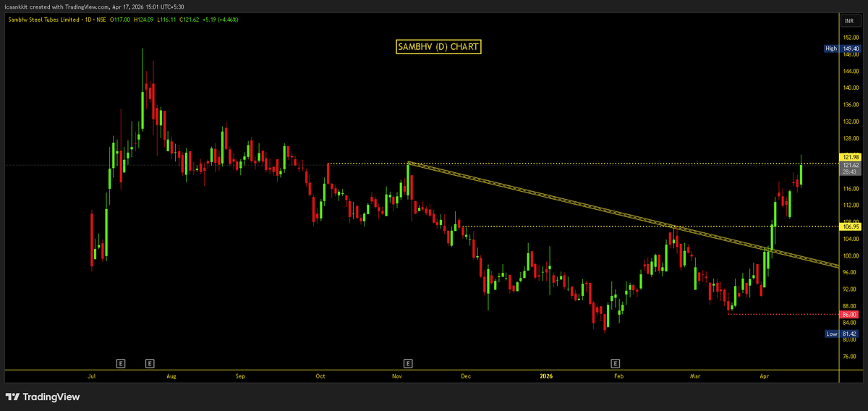Click the +5.19 (+4.46%) change value
The width and height of the screenshot is (868, 411).
[x=220, y=20]
